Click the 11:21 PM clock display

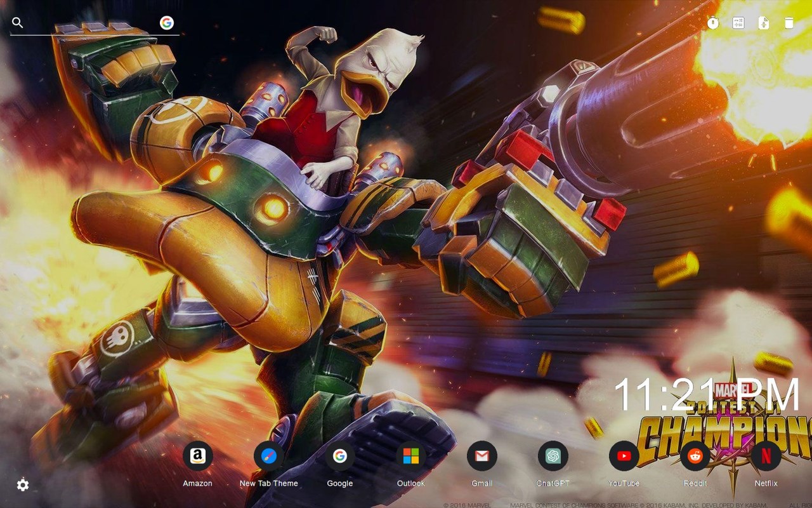[x=707, y=395]
